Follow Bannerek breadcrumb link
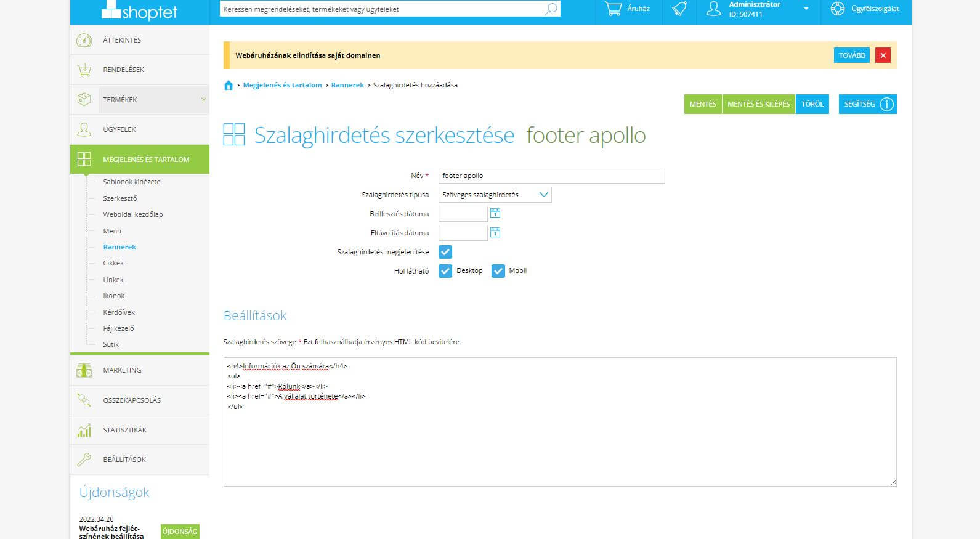The width and height of the screenshot is (980, 539). (347, 85)
